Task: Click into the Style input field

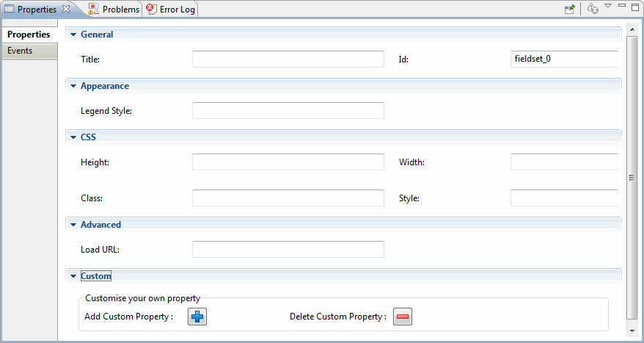Action: (x=564, y=198)
